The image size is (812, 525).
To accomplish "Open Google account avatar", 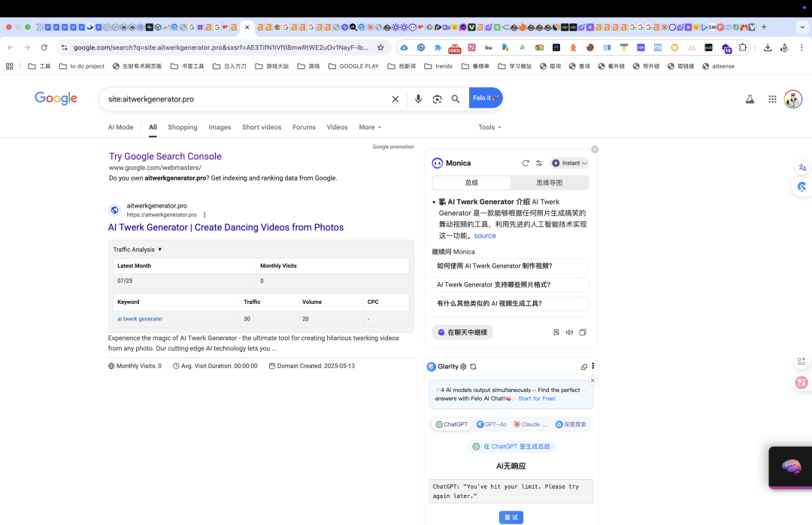I will pos(793,99).
